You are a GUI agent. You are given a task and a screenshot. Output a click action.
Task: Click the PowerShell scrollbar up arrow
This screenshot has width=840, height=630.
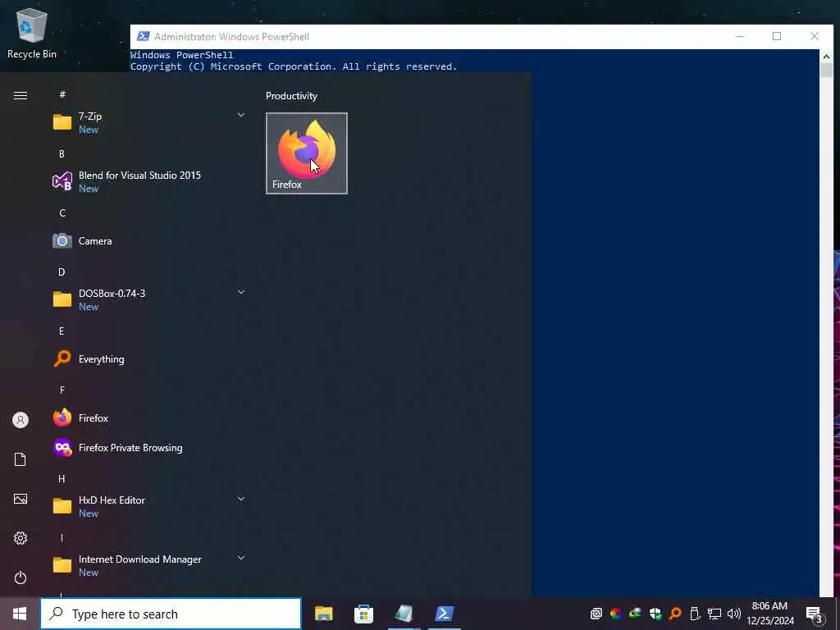(x=826, y=57)
